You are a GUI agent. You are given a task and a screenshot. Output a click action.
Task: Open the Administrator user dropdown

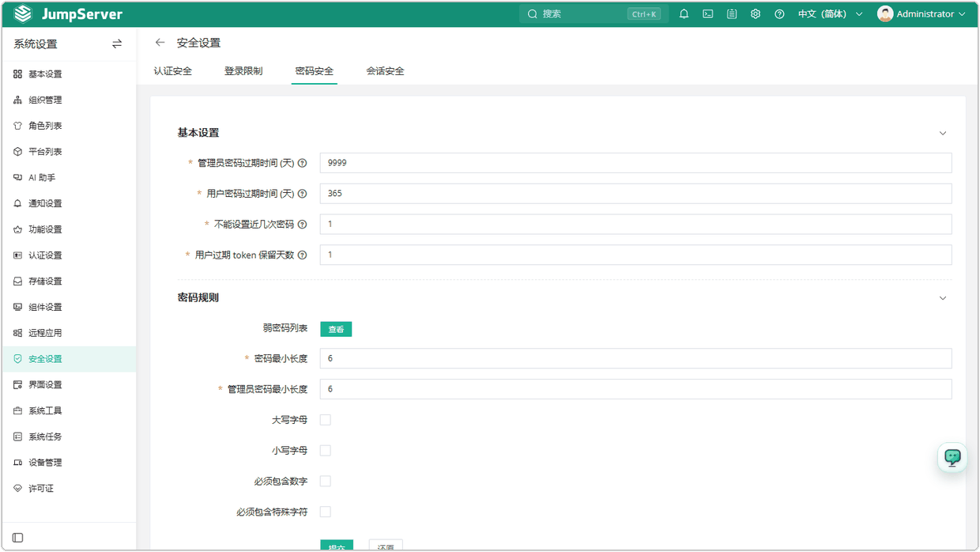coord(922,14)
